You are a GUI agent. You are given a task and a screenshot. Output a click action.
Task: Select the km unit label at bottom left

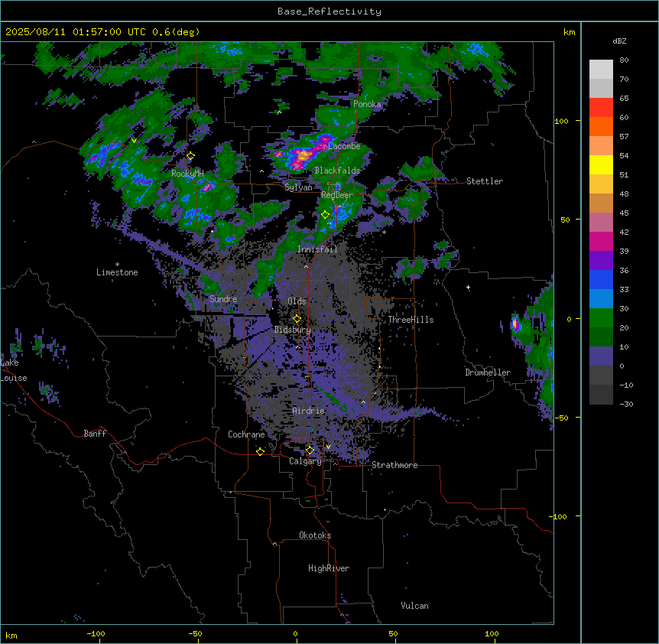[x=11, y=635]
